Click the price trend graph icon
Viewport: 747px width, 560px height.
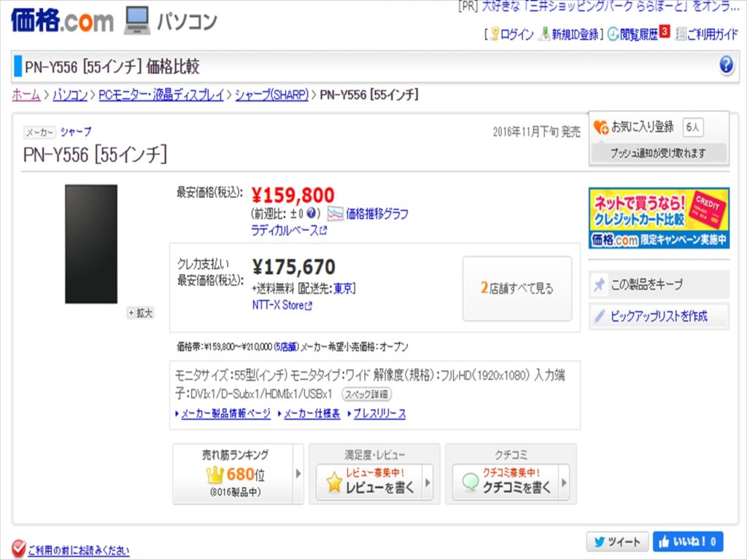click(x=335, y=214)
